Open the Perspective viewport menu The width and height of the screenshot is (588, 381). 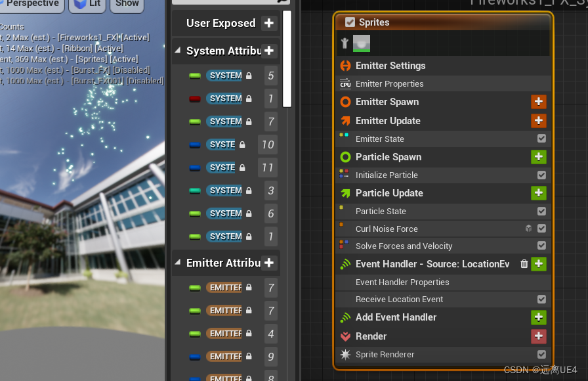tap(32, 4)
